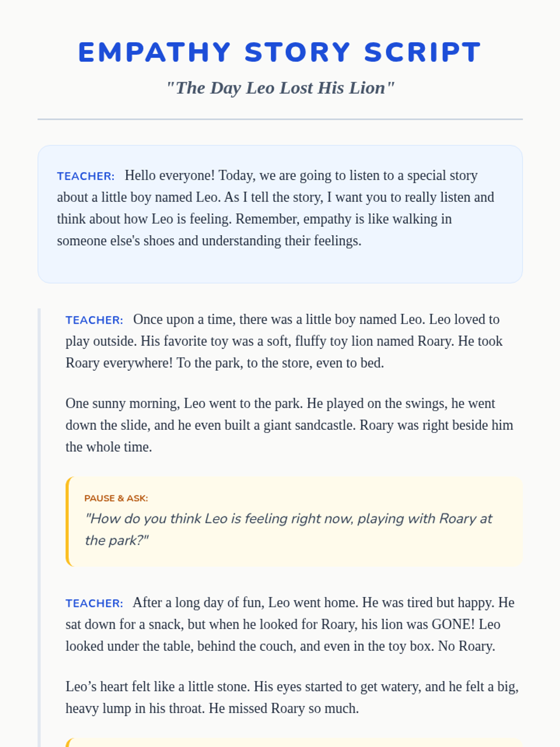Click the PAUSE & ASK label
The width and height of the screenshot is (560, 747).
[116, 498]
